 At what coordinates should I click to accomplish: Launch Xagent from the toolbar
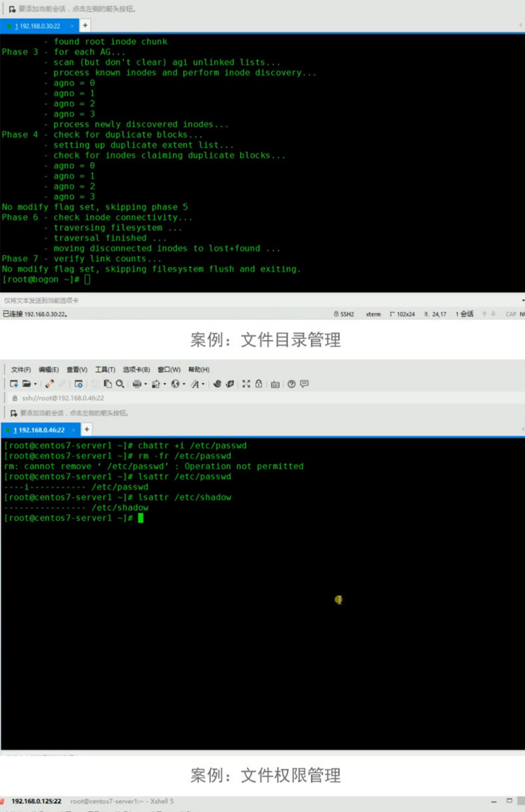point(230,384)
